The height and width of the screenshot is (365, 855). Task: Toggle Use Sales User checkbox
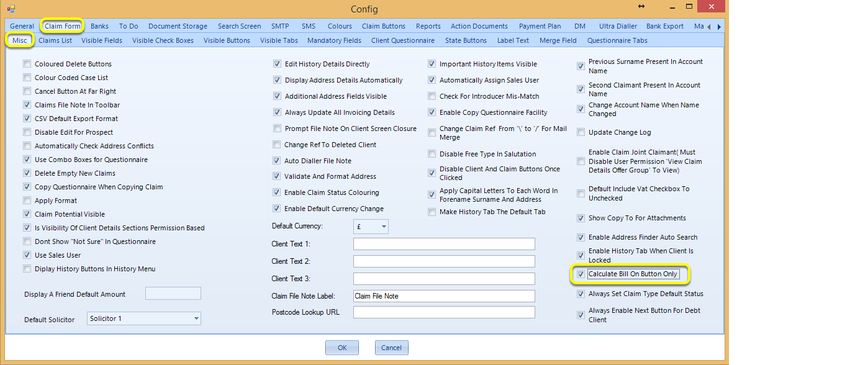[x=27, y=255]
